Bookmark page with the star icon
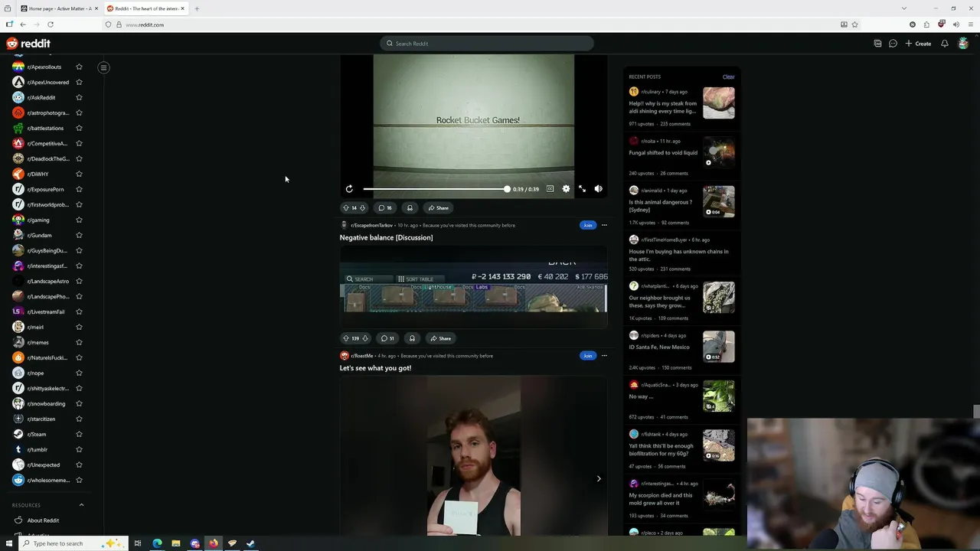Viewport: 980px width, 551px height. tap(854, 24)
